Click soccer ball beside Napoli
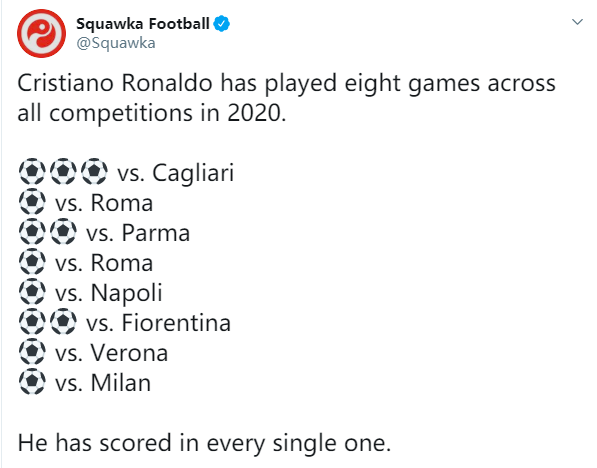The width and height of the screenshot is (597, 468). [32, 292]
